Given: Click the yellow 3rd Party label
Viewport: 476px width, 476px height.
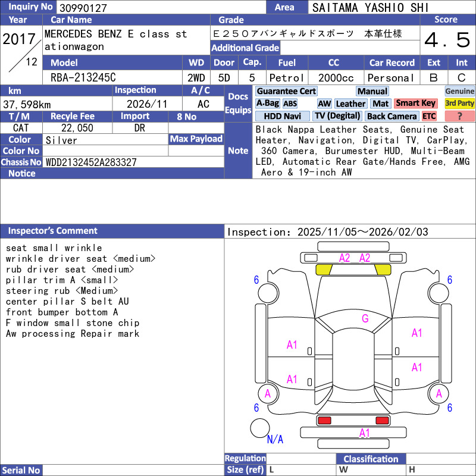Looking at the screenshot, I should 459,104.
